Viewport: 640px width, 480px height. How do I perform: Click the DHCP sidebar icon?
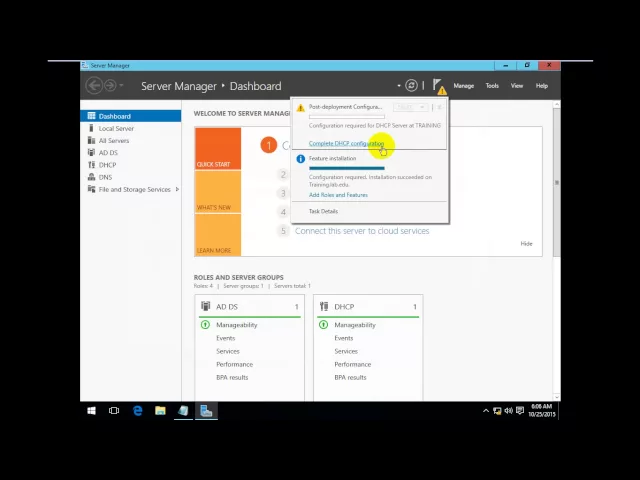91,165
